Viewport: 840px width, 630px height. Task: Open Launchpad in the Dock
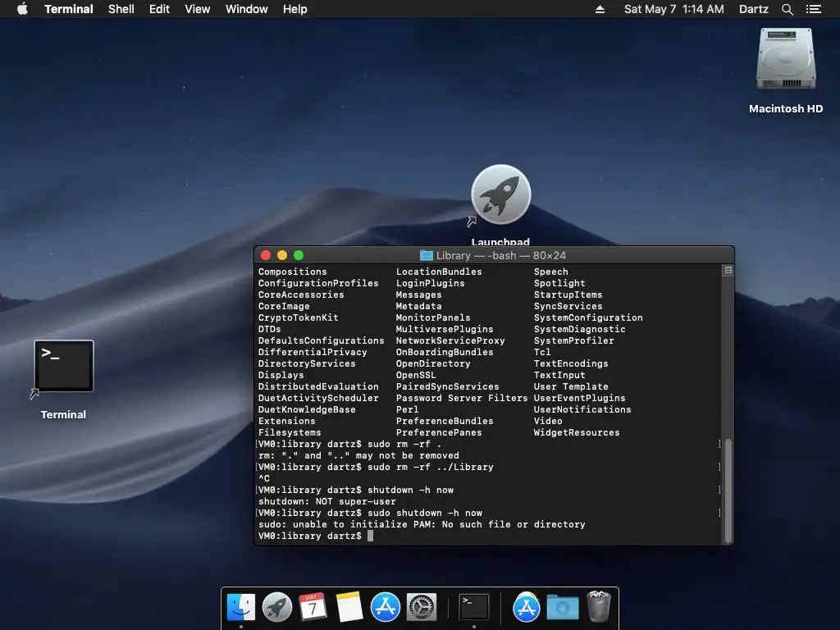277,608
